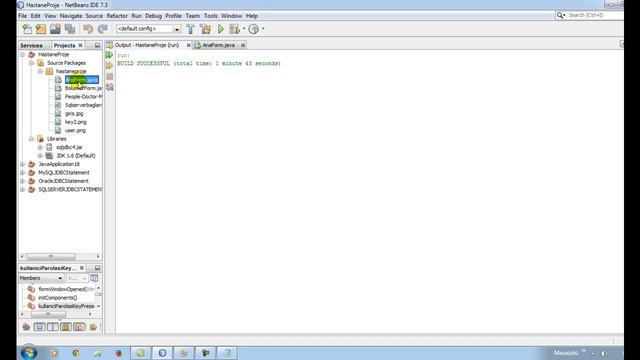Select BolumlerForm.java in project tree
The image size is (640, 360).
[x=83, y=88]
